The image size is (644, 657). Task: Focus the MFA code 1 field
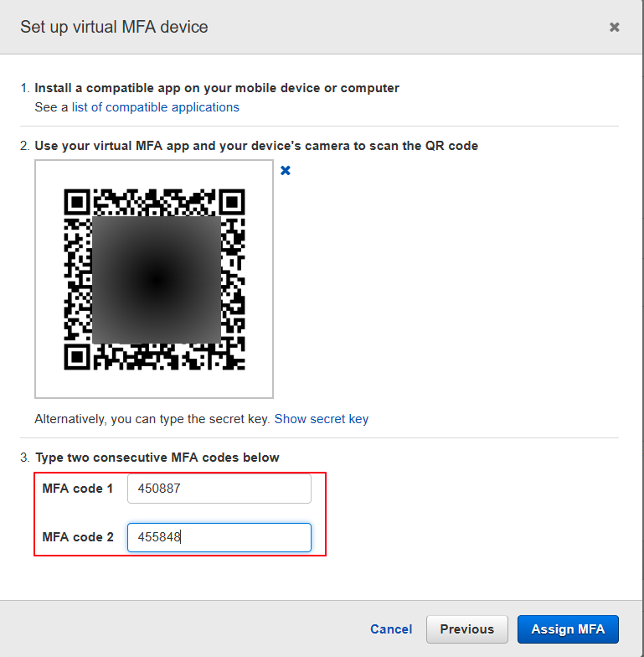219,489
